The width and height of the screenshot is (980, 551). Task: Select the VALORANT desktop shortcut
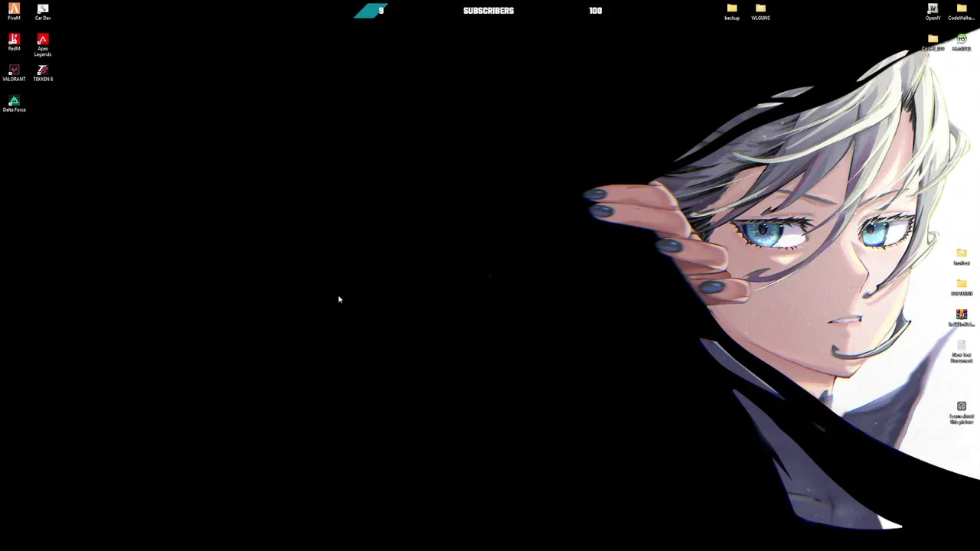14,73
